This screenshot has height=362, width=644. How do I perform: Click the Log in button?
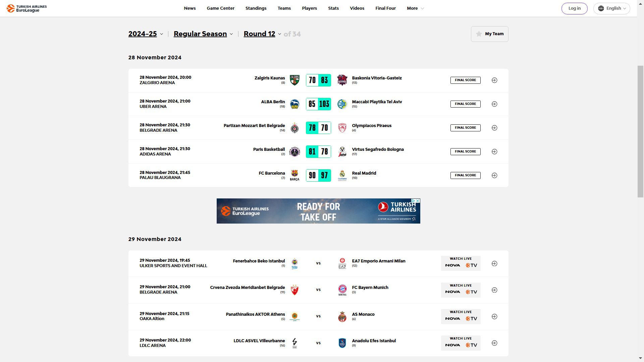point(574,8)
